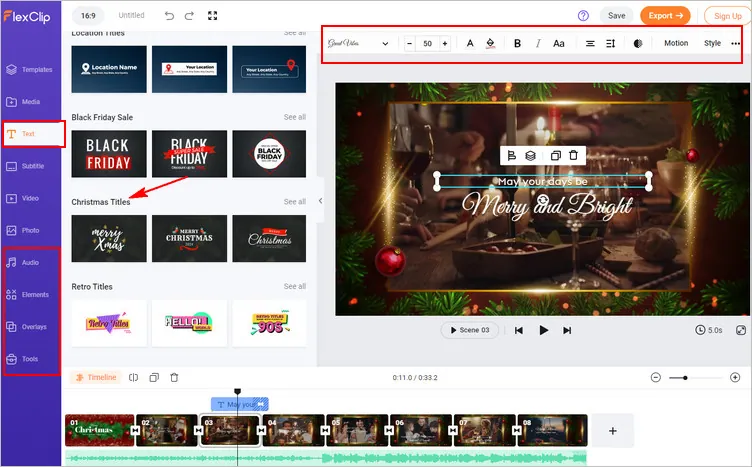Switch the Timeline mode button

[96, 377]
